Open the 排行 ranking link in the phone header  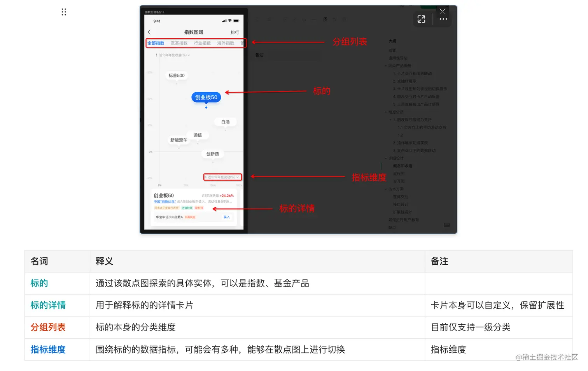[x=235, y=32]
